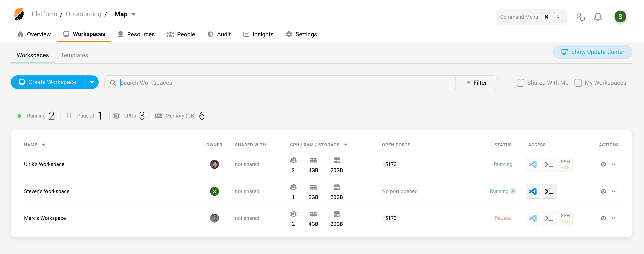This screenshot has height=254, width=644.
Task: Open the support chat icon
Action: (x=580, y=17)
